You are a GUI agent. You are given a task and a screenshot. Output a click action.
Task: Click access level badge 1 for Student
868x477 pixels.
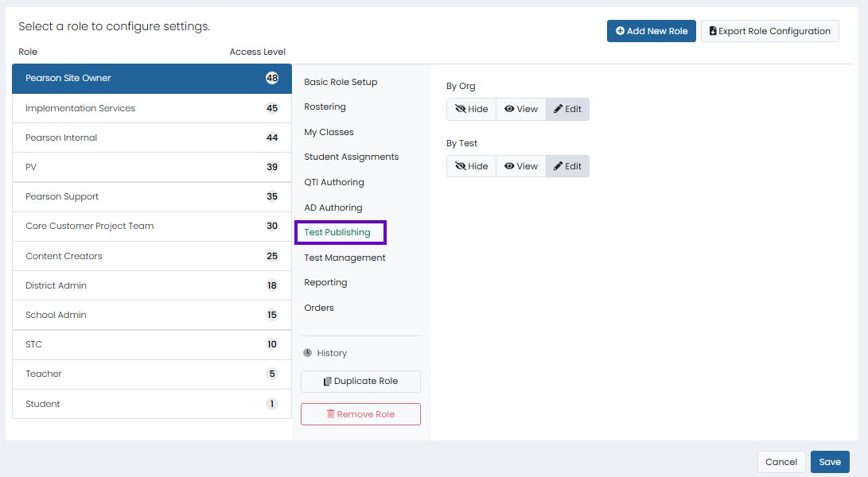272,404
